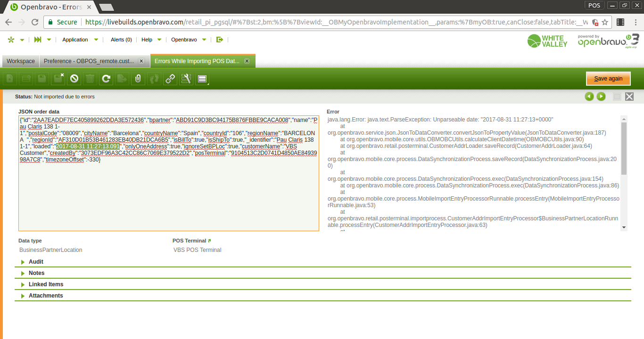Click the maximize form icon
644x339 pixels.
pos(617,97)
